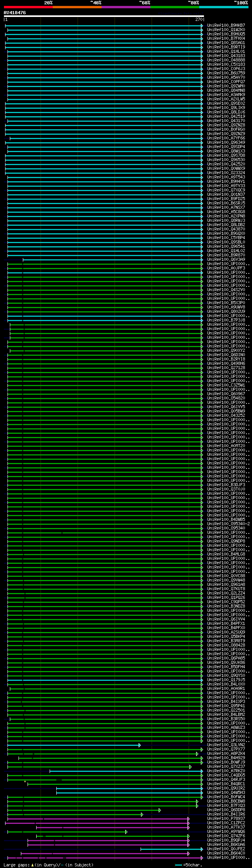252x868 pixels.
Task: Open hit UniRef100_C5X183
Action: [x=226, y=64]
